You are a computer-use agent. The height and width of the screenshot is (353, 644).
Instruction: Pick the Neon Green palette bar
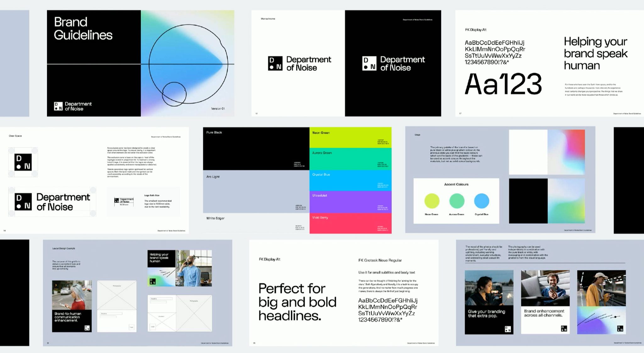350,137
